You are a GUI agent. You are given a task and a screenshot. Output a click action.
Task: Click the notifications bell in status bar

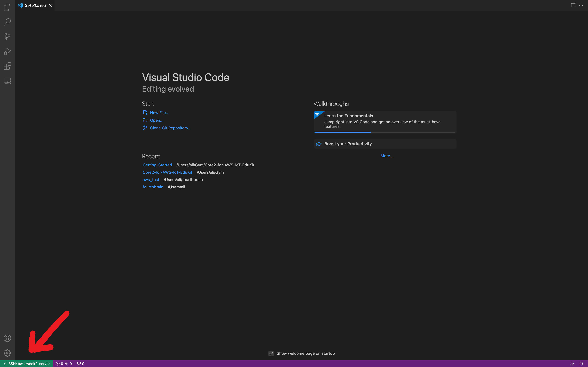(x=581, y=364)
